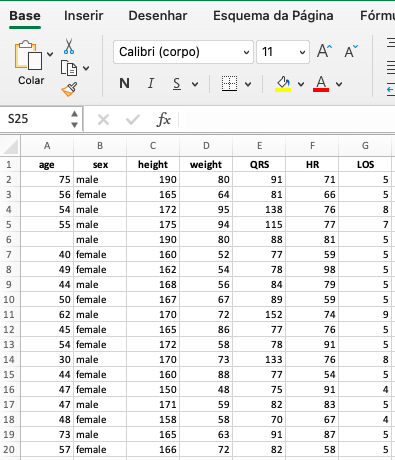This screenshot has height=460, width=395.
Task: Click the Colar paste label
Action: (31, 80)
